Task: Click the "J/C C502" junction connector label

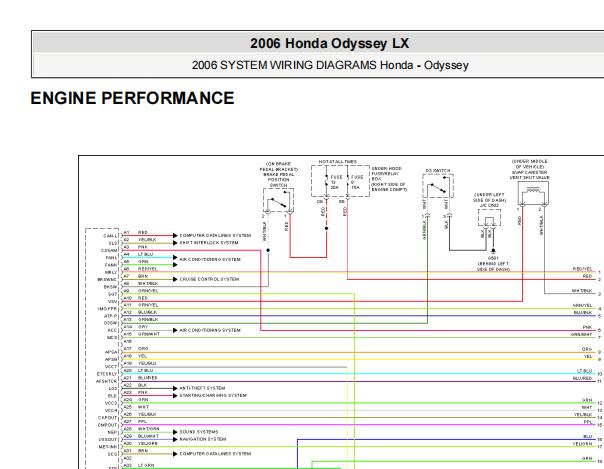Action: tap(490, 206)
